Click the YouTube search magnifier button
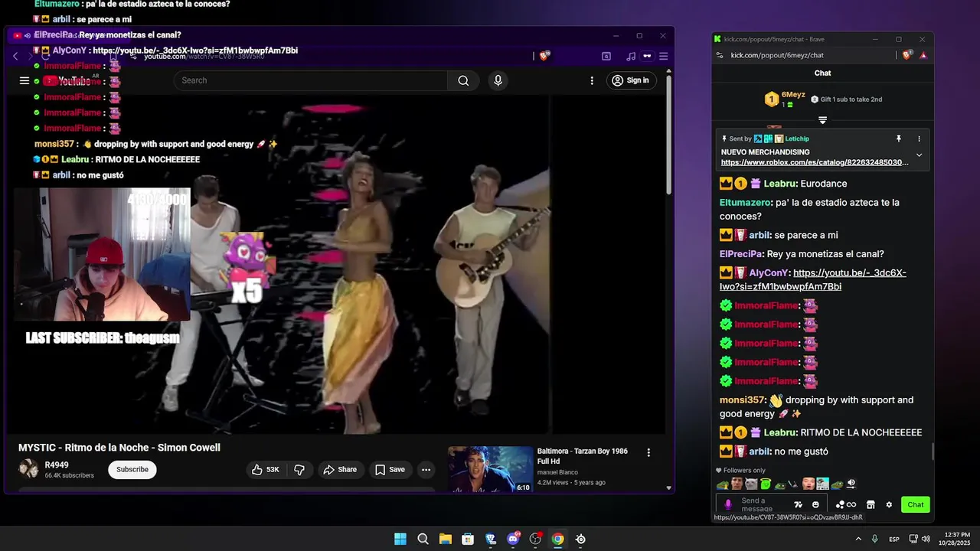Screen dimensions: 980x551 tap(463, 80)
